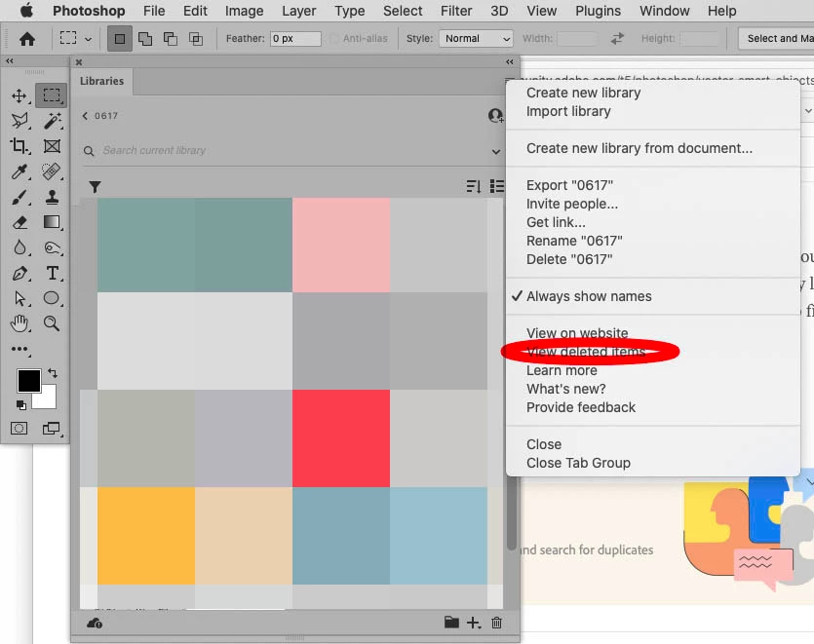Viewport: 814px width, 644px height.
Task: Open the Filter menu
Action: pos(456,11)
